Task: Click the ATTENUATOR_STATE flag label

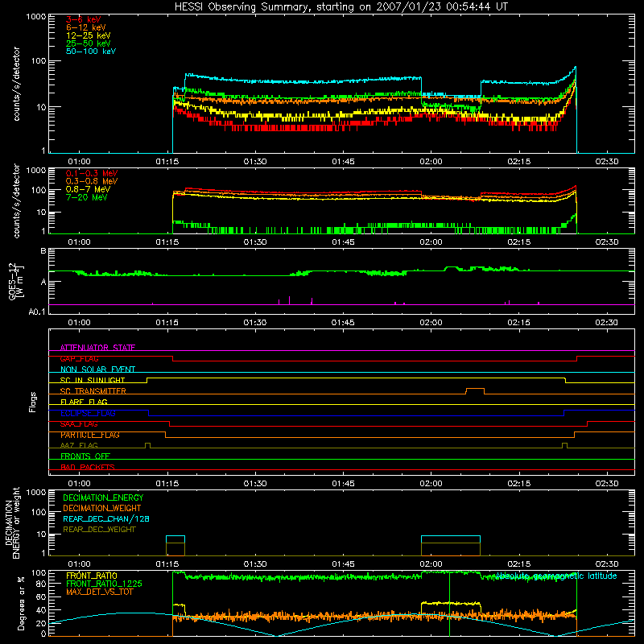Action: tap(97, 348)
